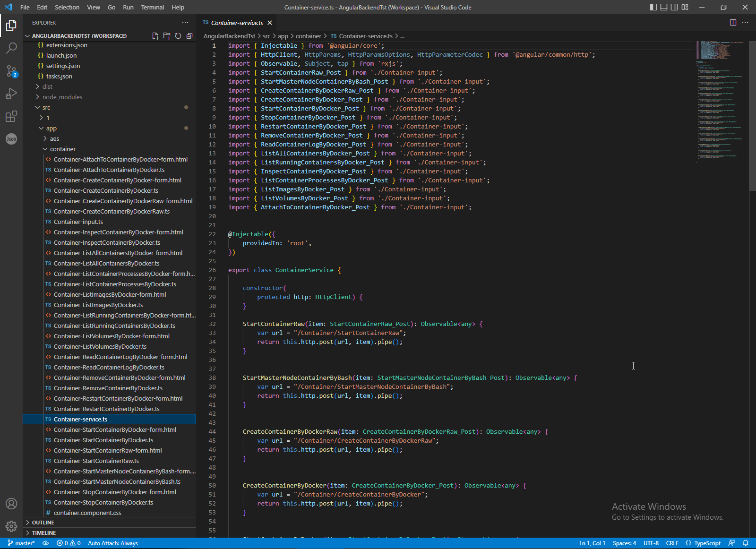Open Source Control view in Activity Bar
Image resolution: width=756 pixels, height=549 pixels.
[11, 71]
